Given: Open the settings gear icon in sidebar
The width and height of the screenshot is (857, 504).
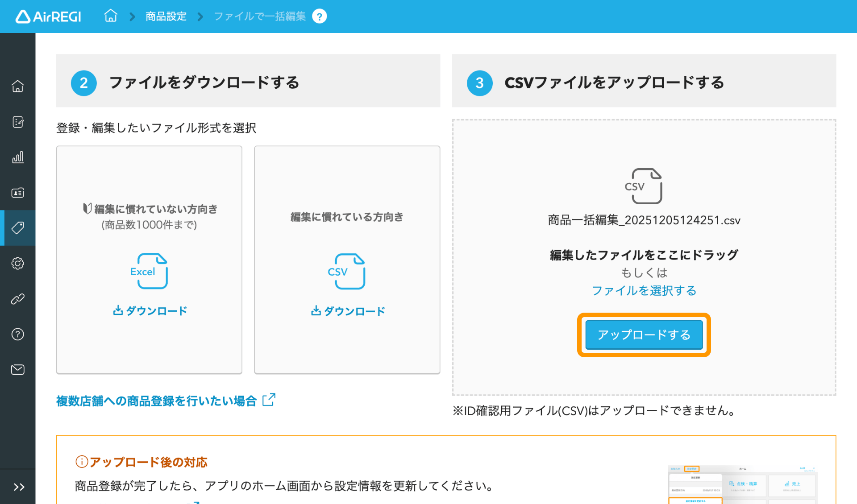Looking at the screenshot, I should point(17,263).
